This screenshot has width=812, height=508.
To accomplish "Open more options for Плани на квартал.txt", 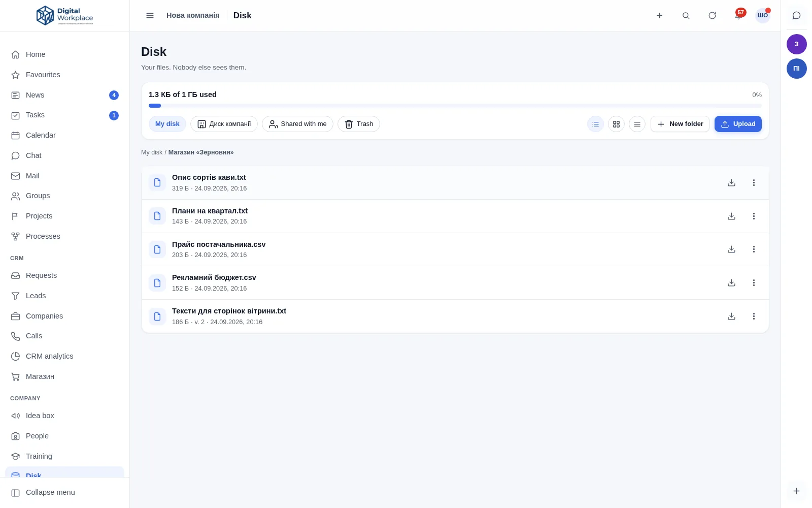I will [754, 216].
